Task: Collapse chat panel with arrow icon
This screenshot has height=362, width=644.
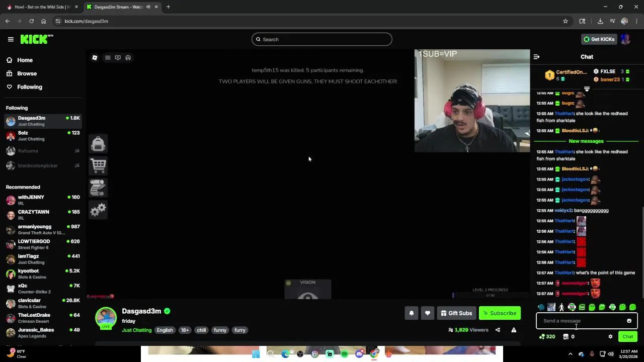Action: click(x=536, y=57)
